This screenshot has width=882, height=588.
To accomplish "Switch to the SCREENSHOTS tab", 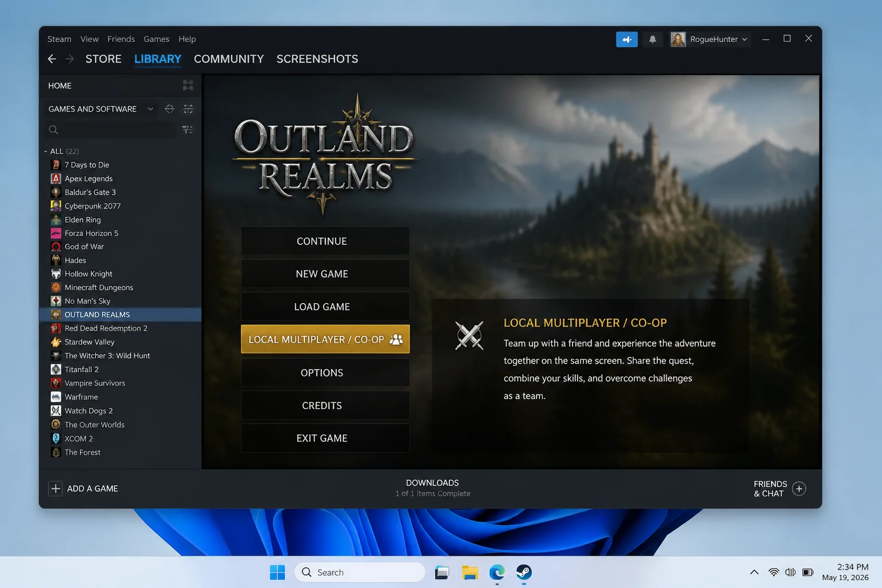I will pyautogui.click(x=317, y=59).
